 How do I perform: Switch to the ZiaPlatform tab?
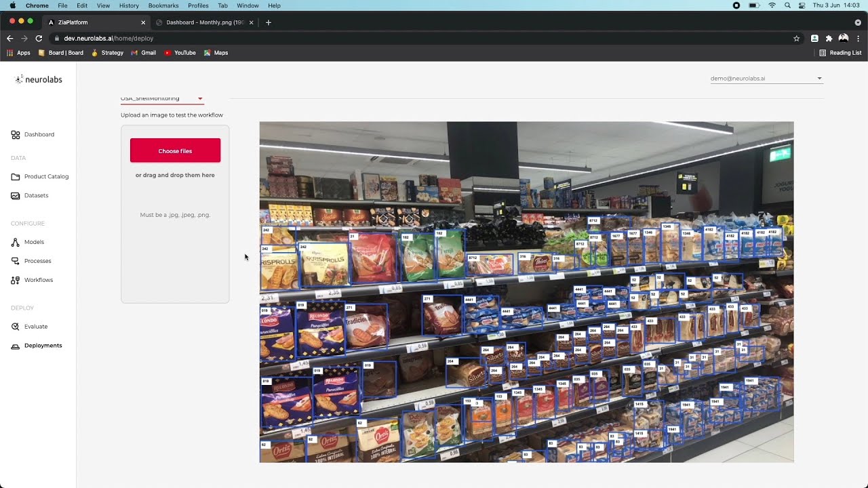point(96,22)
